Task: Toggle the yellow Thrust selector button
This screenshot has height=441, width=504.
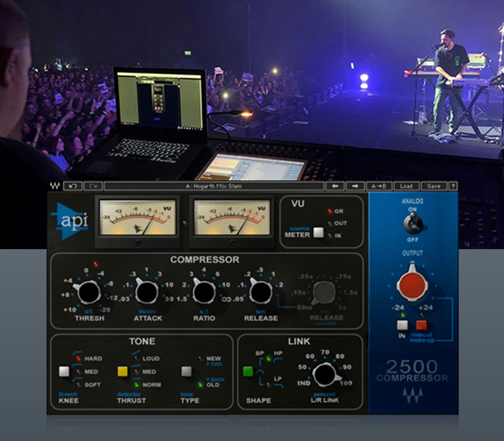Action: (122, 372)
